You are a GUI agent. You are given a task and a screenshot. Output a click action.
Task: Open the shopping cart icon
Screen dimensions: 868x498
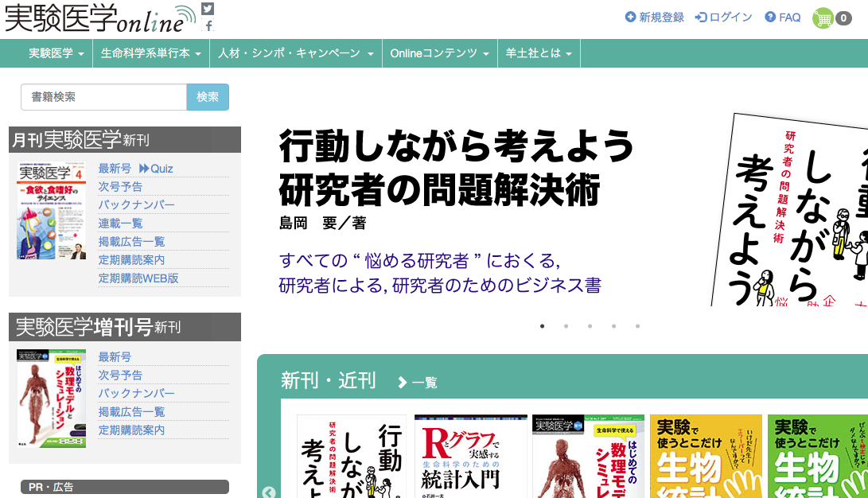pos(823,18)
